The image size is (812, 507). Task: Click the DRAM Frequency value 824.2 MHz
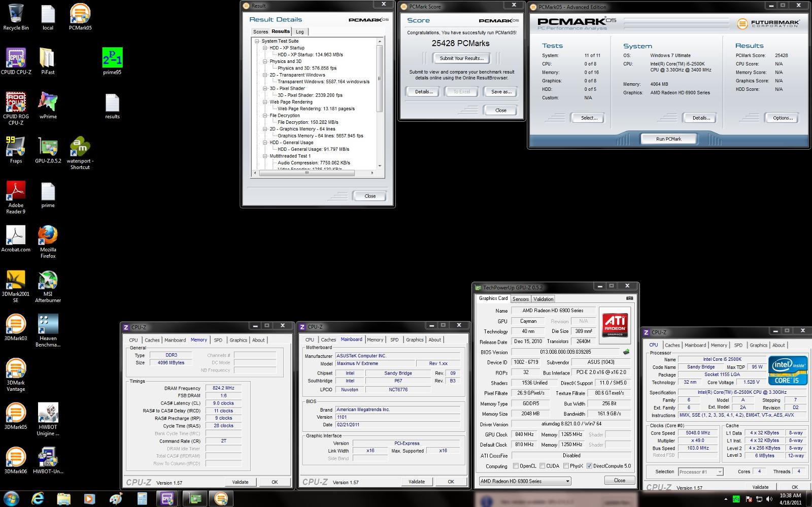(224, 388)
